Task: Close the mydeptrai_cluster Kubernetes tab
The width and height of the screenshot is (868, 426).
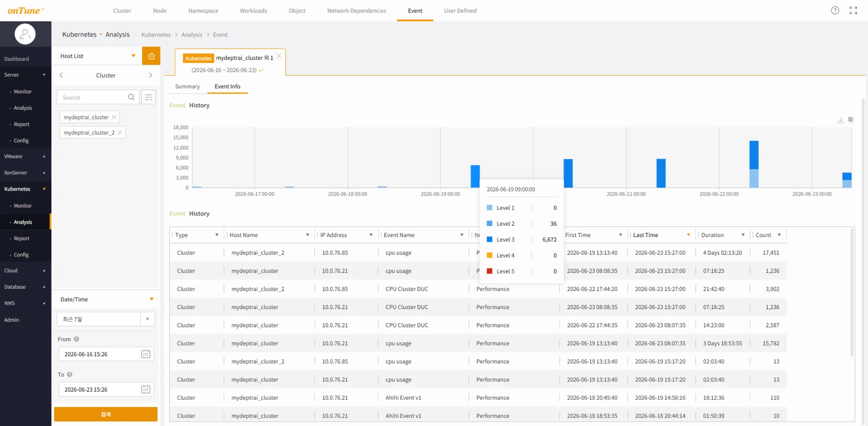Action: coord(279,56)
